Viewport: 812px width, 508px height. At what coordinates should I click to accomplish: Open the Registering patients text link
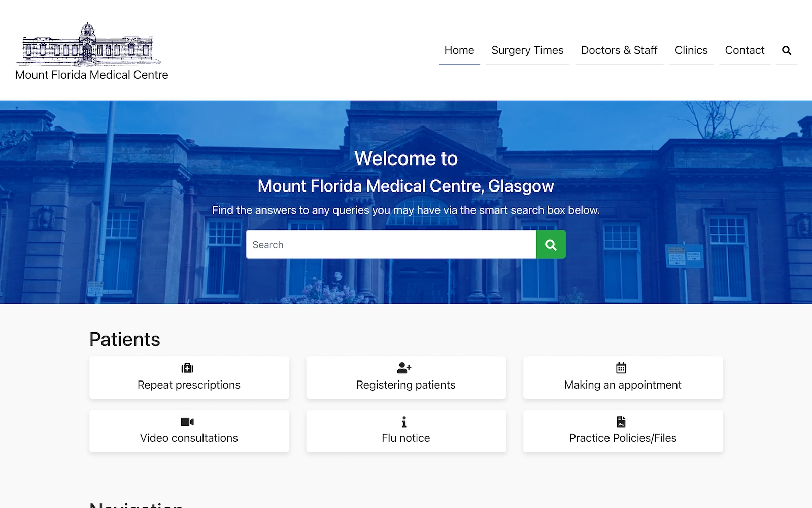405,385
